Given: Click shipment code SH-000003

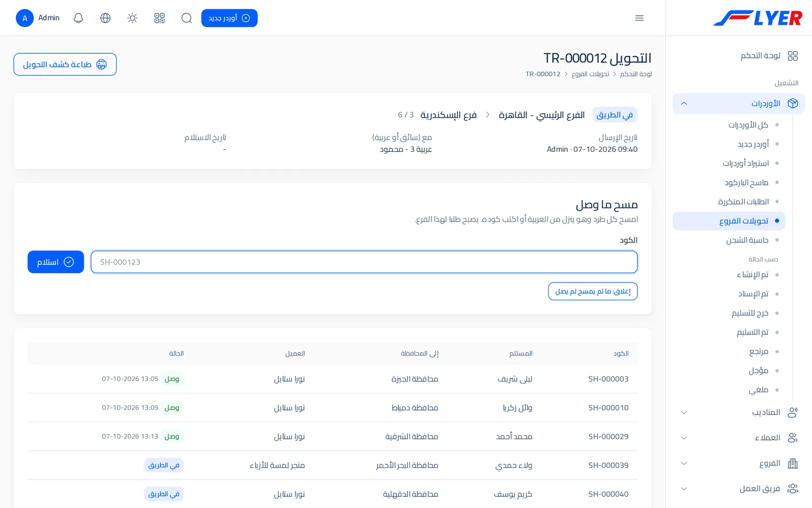Looking at the screenshot, I should (608, 379).
